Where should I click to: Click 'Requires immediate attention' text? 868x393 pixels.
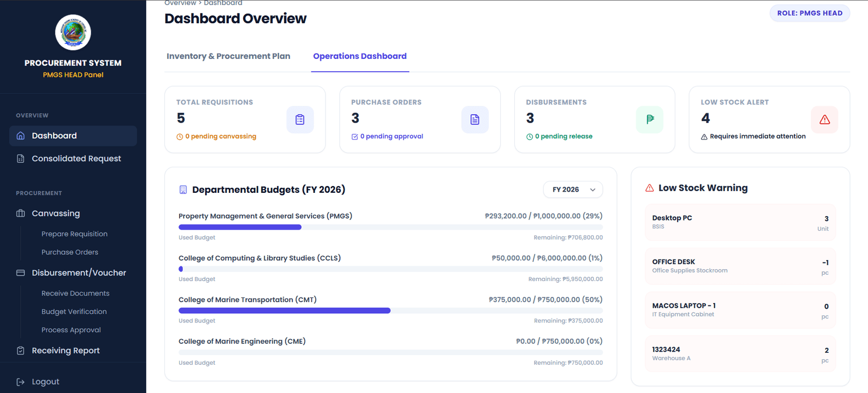coord(758,137)
